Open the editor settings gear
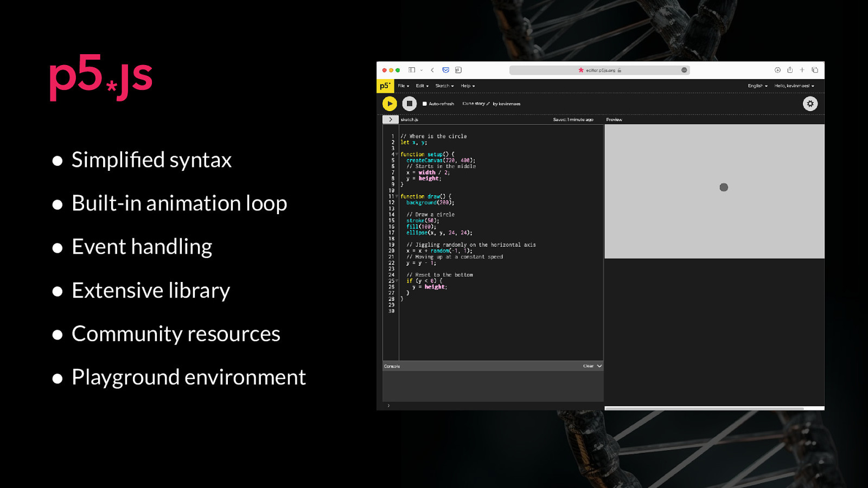The image size is (868, 488). [x=810, y=104]
